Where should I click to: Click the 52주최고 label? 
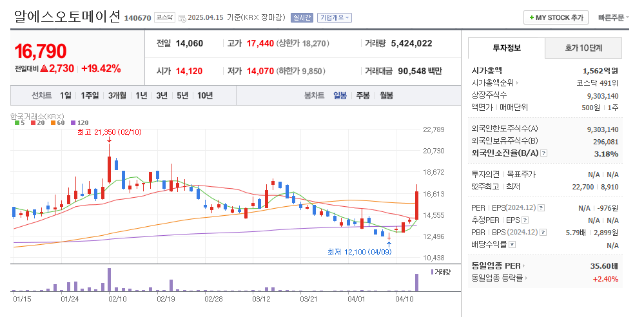tap(485, 187)
